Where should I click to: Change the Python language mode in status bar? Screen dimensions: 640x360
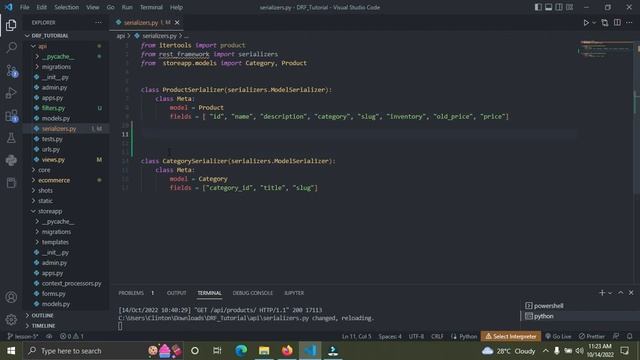(468, 336)
